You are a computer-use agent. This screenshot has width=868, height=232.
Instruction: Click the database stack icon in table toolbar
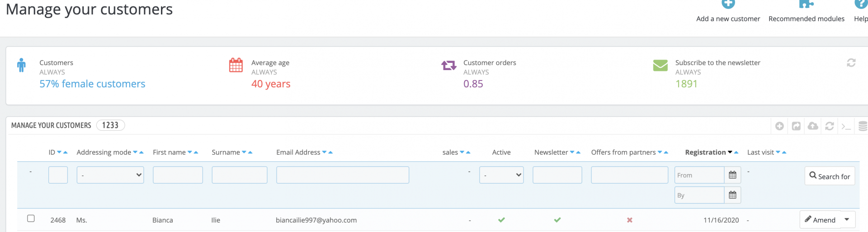[x=862, y=126]
